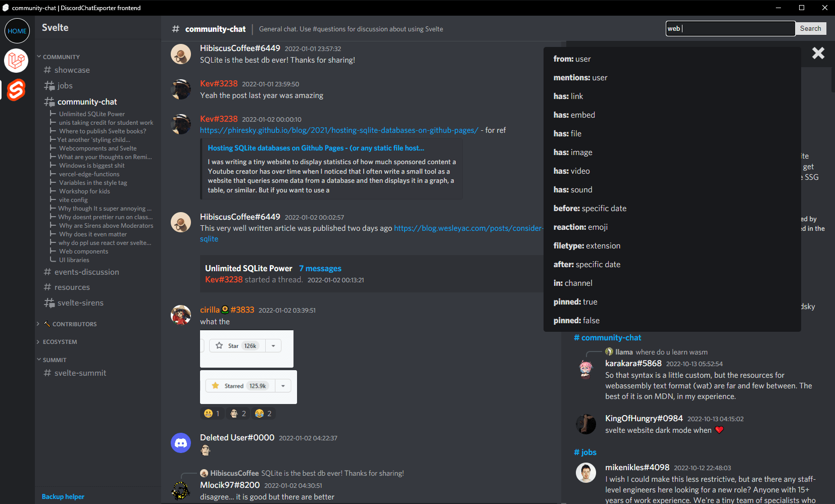Open thread UI libraries
This screenshot has height=504, width=835.
coord(74,260)
